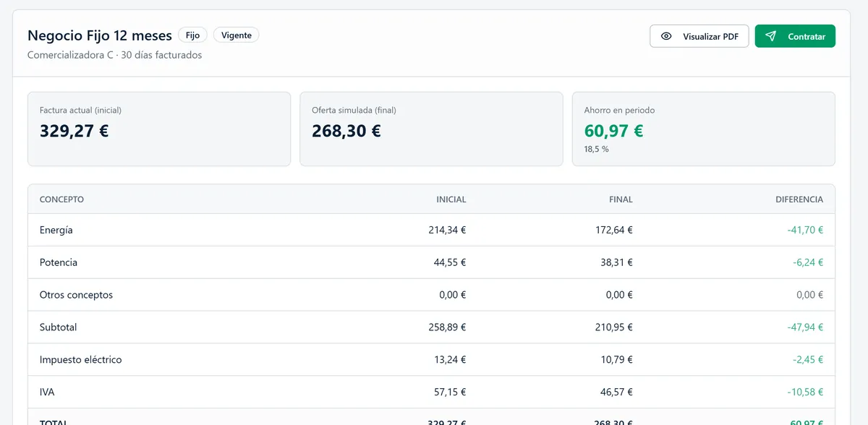The image size is (868, 425).
Task: Click Impuesto eléctrico difference -2,45 €
Action: coord(807,360)
